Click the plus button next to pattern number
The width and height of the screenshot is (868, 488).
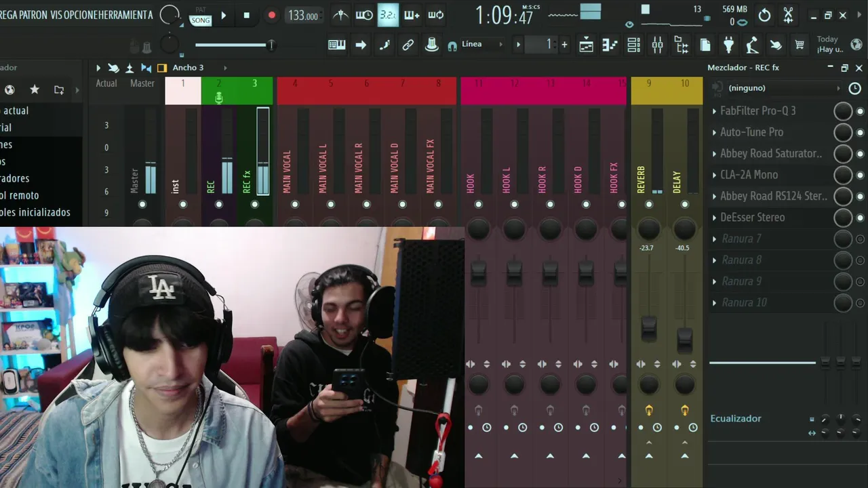(564, 45)
